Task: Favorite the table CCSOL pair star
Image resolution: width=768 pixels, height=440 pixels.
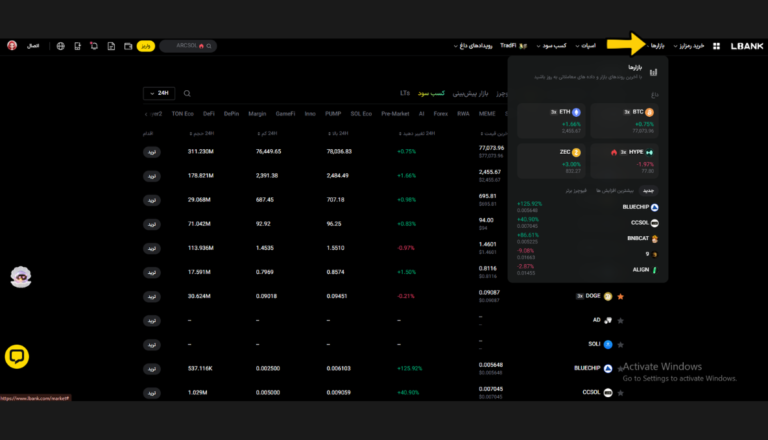Action: (621, 393)
